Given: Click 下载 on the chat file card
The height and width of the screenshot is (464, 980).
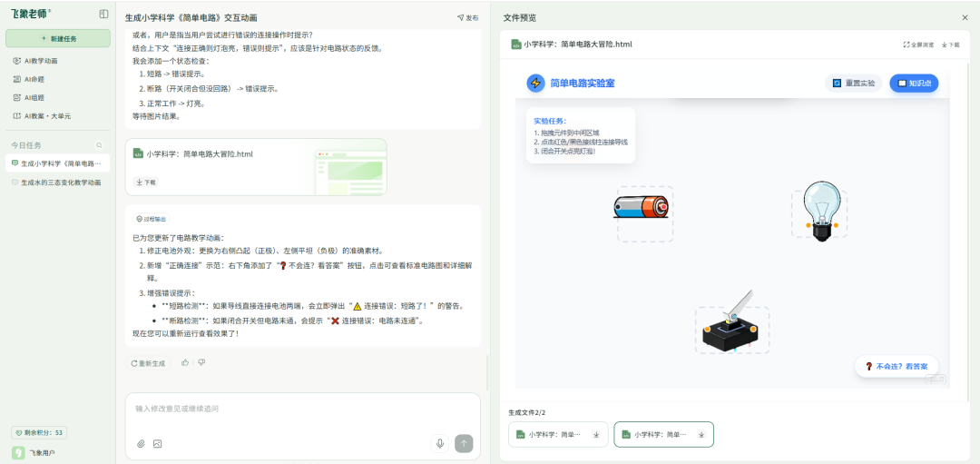Looking at the screenshot, I should (145, 182).
